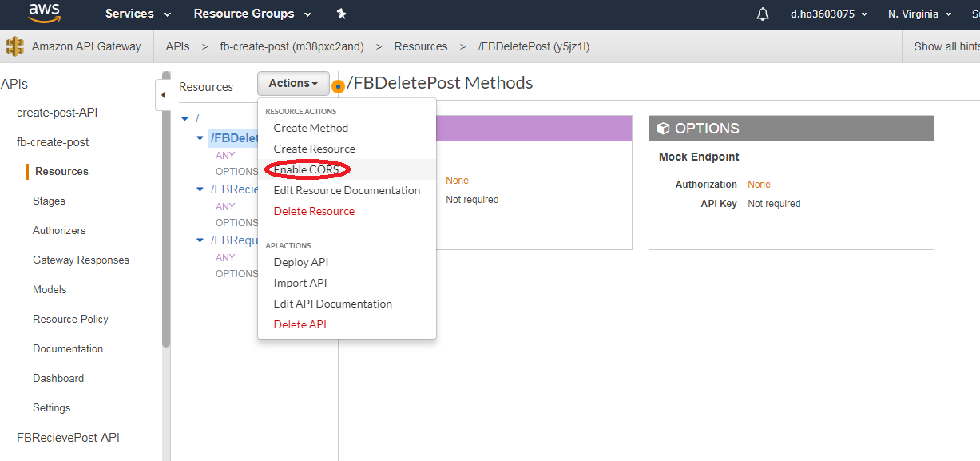Open the N. Virginia region dropdown
This screenshot has height=461, width=980.
919,14
